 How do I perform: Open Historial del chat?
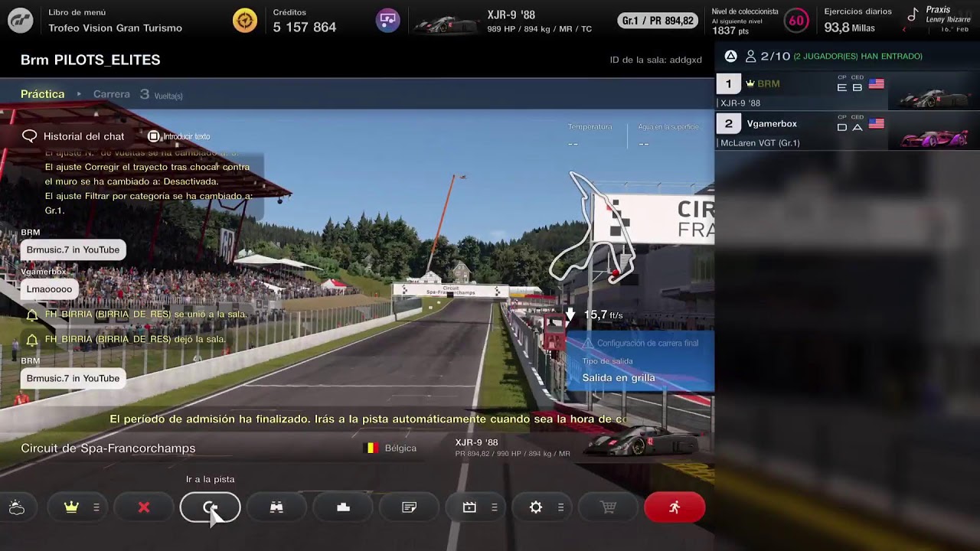pos(83,136)
